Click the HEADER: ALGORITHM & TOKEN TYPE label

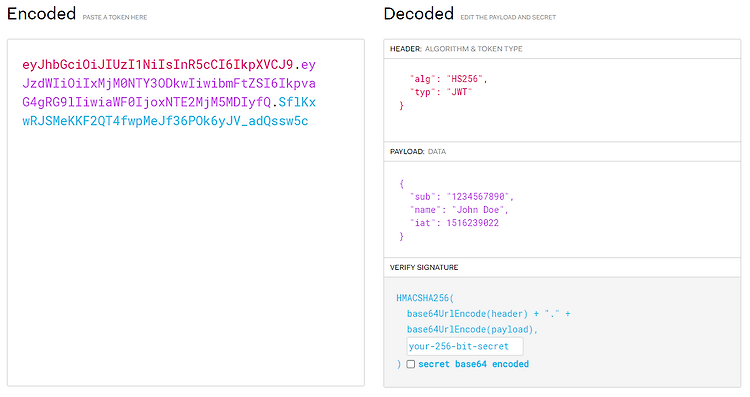(x=456, y=49)
